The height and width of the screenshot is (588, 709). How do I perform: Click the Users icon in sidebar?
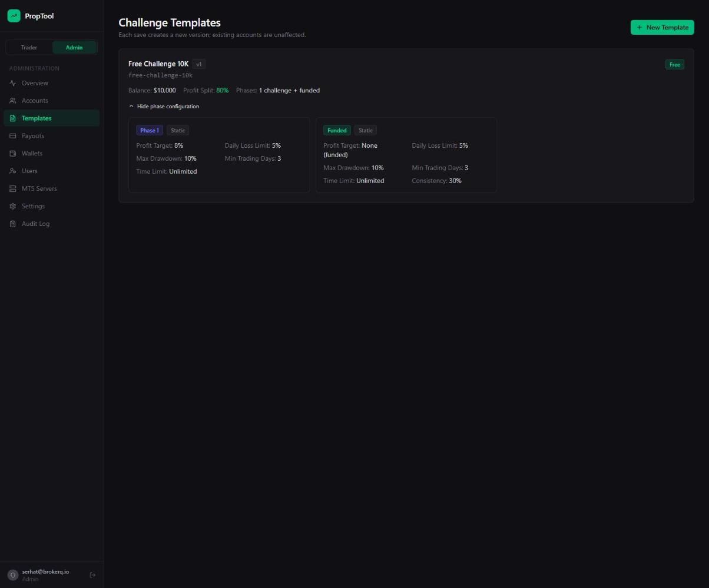point(13,171)
